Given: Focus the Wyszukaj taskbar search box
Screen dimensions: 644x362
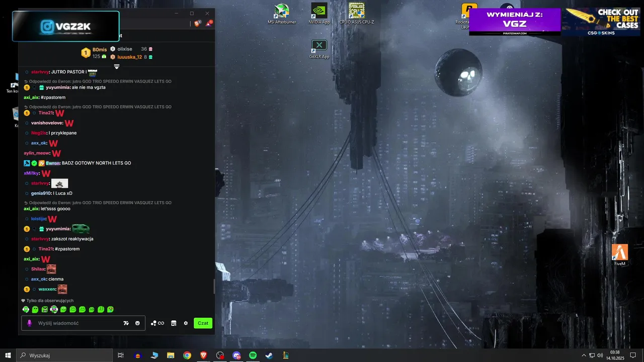Looking at the screenshot, I should coord(64,355).
